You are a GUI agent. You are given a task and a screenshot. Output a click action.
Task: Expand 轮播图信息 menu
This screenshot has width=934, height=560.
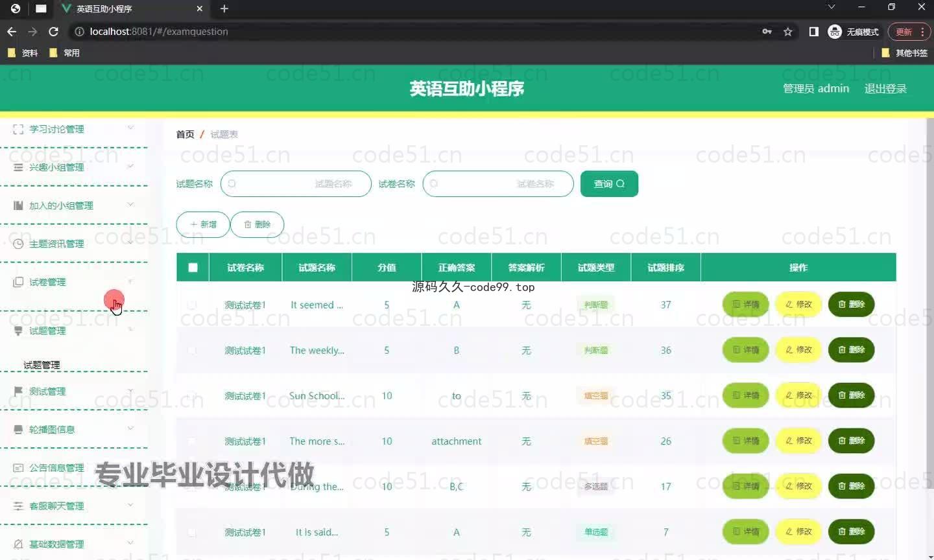74,429
